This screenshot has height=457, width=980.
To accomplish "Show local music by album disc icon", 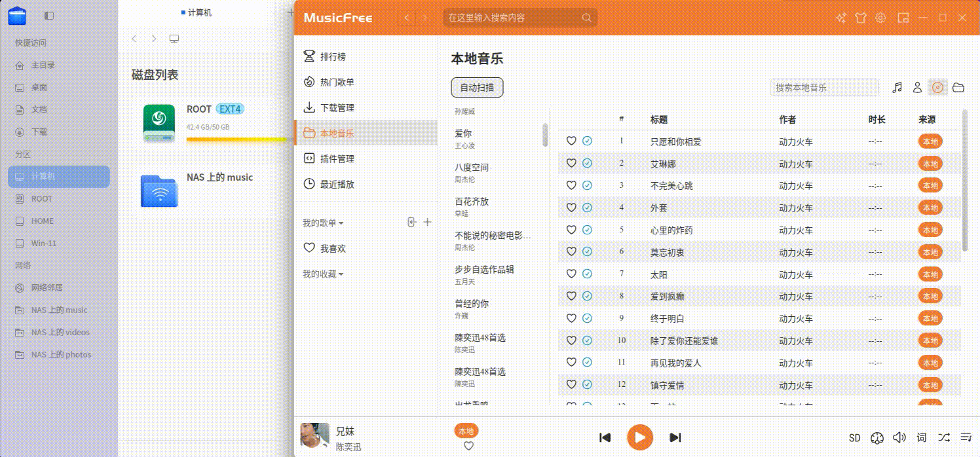I will [x=937, y=88].
